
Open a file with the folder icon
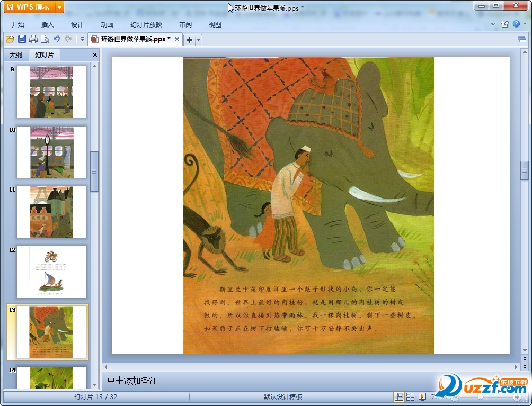(10, 39)
